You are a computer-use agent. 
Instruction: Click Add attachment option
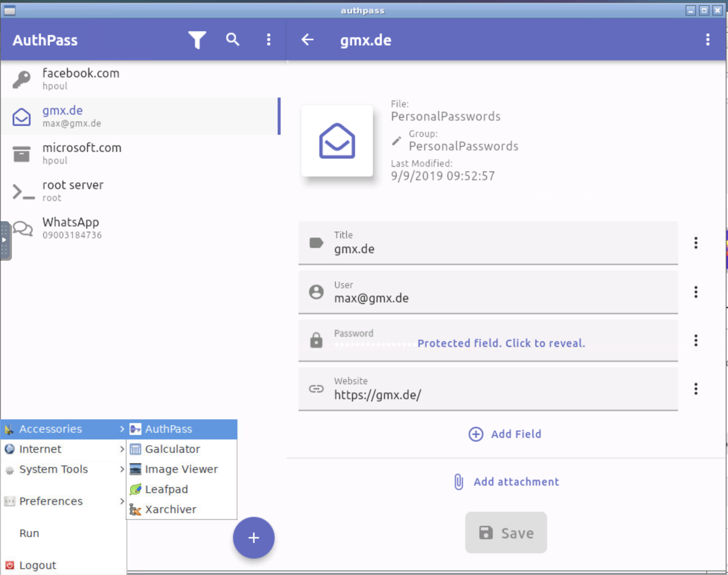pos(505,482)
